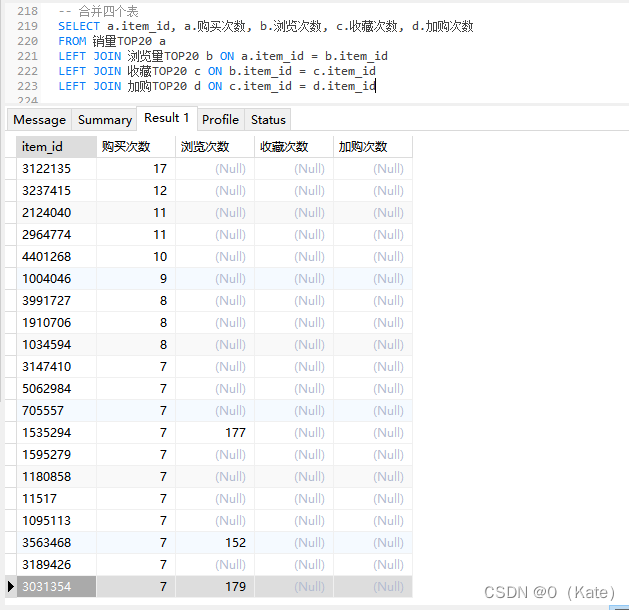
Task: Select cell with item_id 1595279
Action: pos(56,455)
